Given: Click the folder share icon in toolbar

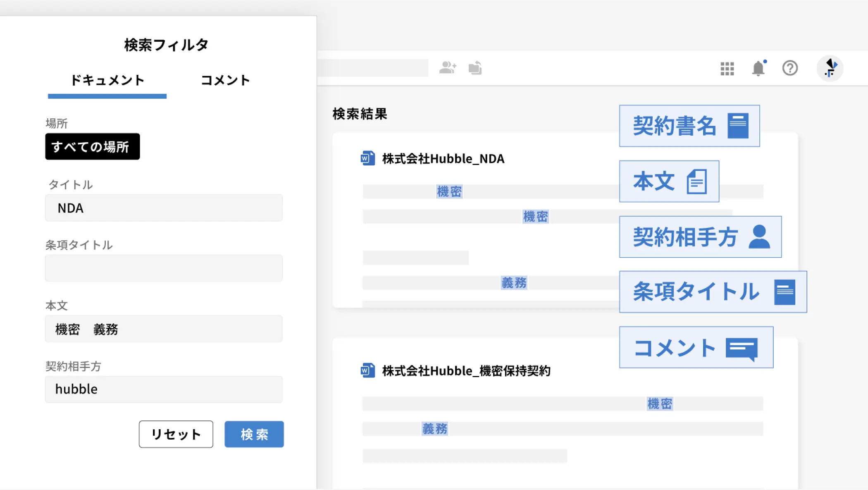Looking at the screenshot, I should pos(475,68).
